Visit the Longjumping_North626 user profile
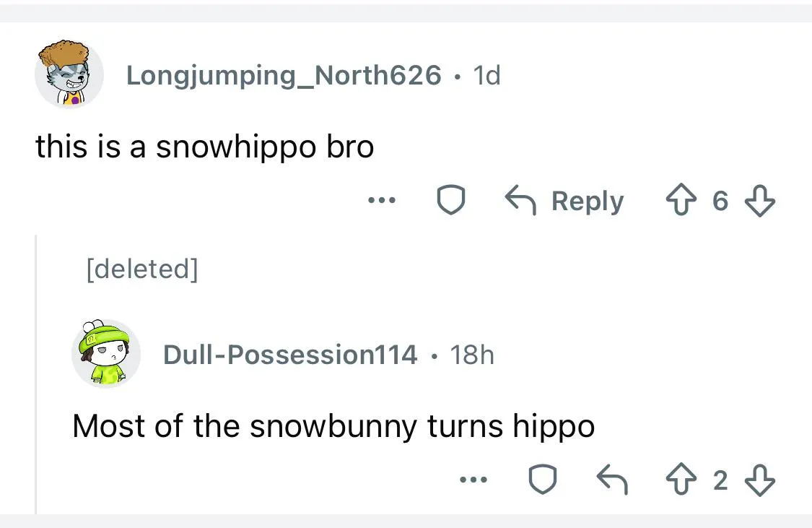The height and width of the screenshot is (528, 812). 284,74
